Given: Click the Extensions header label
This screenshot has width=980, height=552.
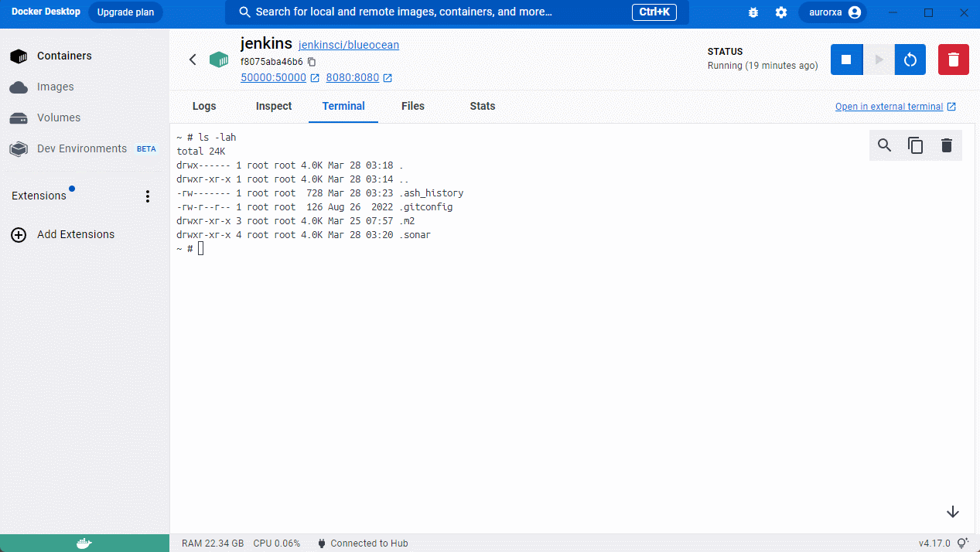Looking at the screenshot, I should tap(39, 196).
